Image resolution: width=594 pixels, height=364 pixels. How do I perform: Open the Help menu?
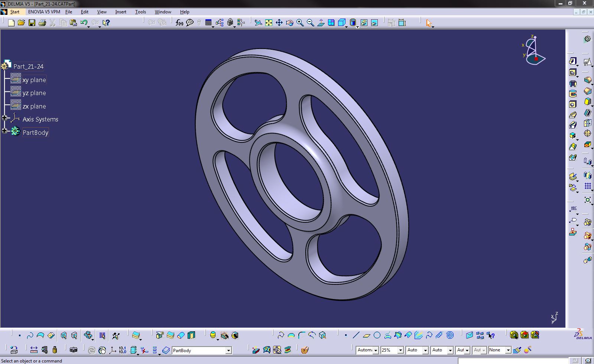point(185,12)
